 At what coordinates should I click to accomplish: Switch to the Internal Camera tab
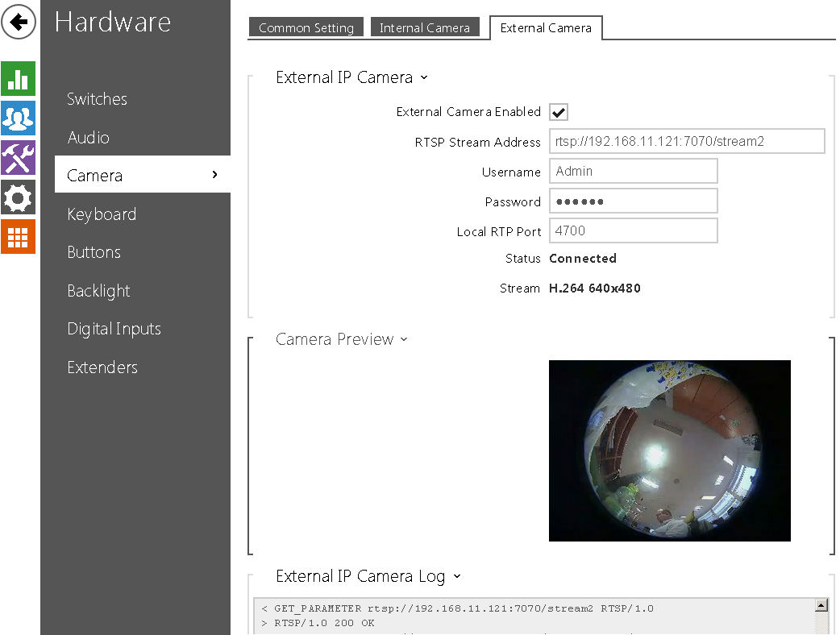[425, 27]
